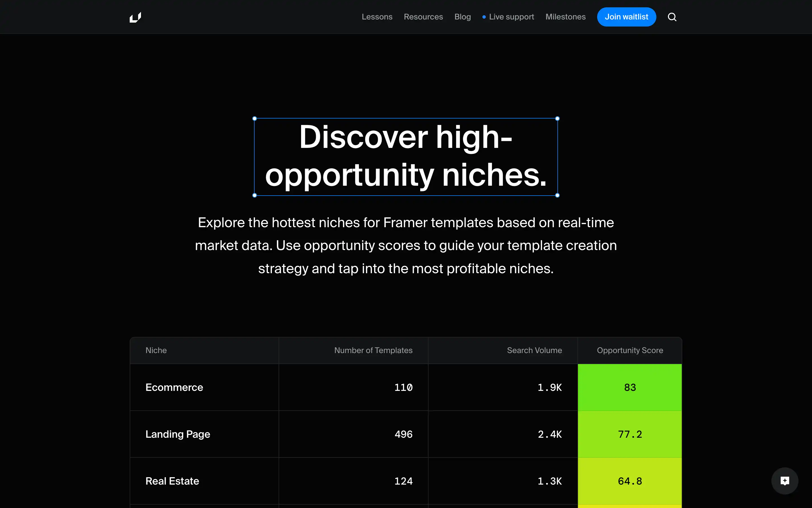Open the search magnifier icon

672,17
